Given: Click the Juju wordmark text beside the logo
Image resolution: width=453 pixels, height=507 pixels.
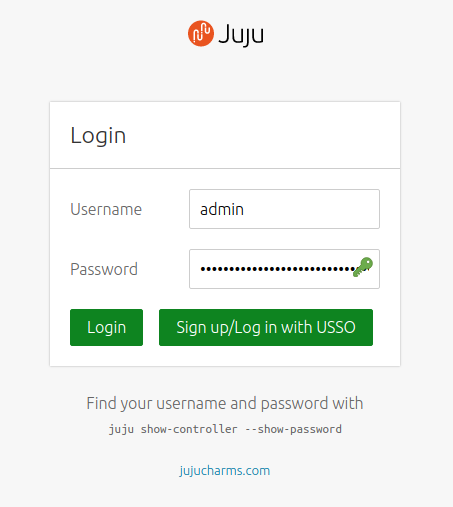Looking at the screenshot, I should pos(241,35).
